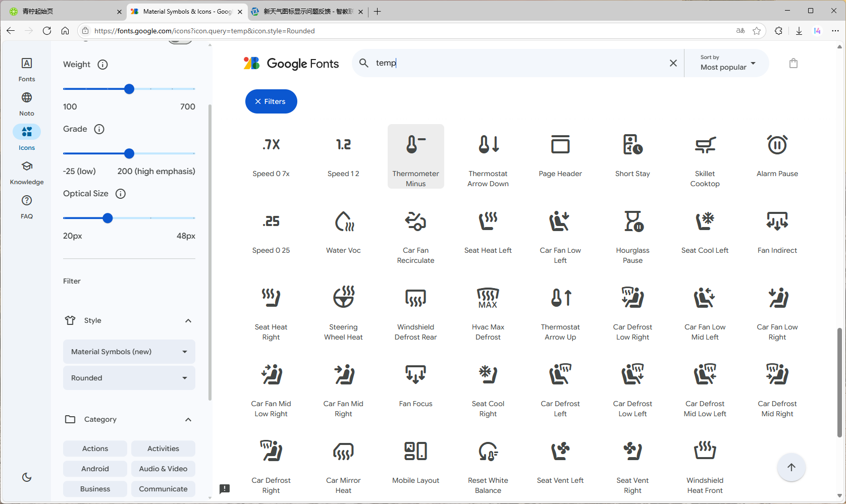Filter by Android category
Viewport: 846px width, 504px height.
tap(95, 469)
